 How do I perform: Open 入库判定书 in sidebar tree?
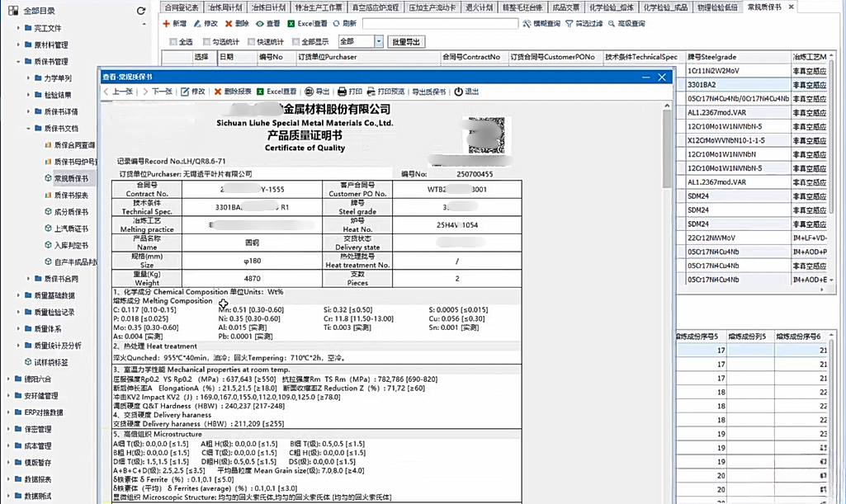pyautogui.click(x=71, y=245)
